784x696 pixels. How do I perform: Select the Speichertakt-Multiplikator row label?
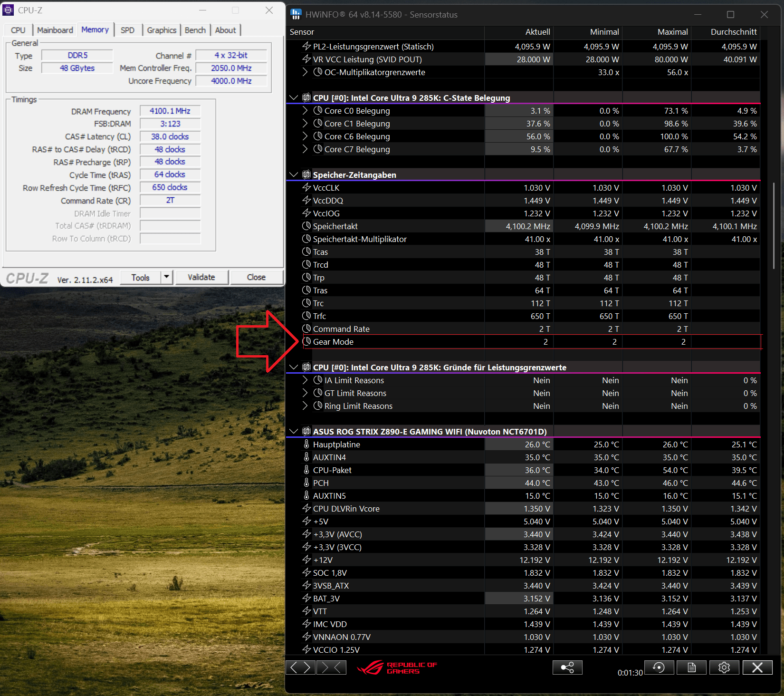pyautogui.click(x=360, y=239)
